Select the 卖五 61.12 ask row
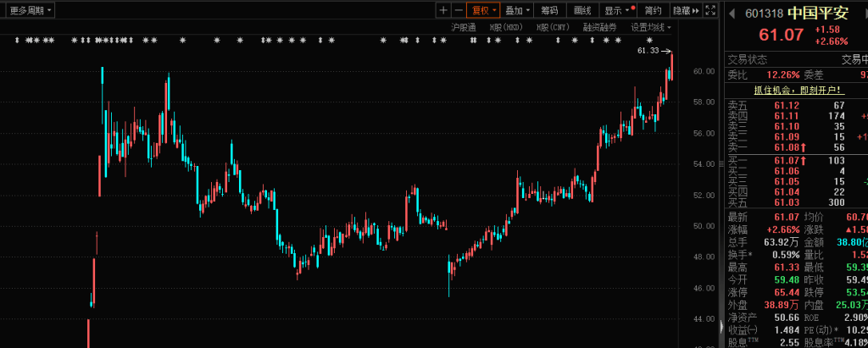This screenshot has width=868, height=348. tap(796, 105)
